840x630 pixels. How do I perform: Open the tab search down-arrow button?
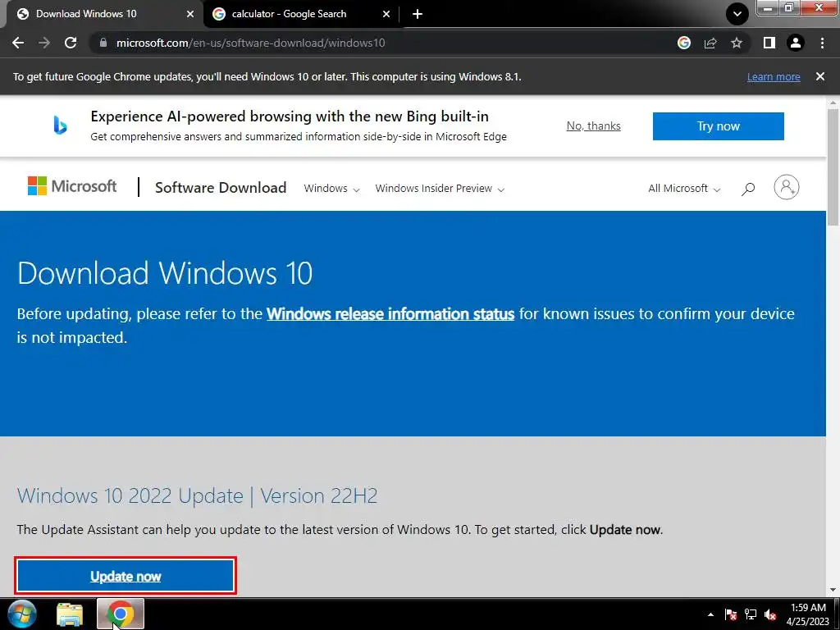737,14
